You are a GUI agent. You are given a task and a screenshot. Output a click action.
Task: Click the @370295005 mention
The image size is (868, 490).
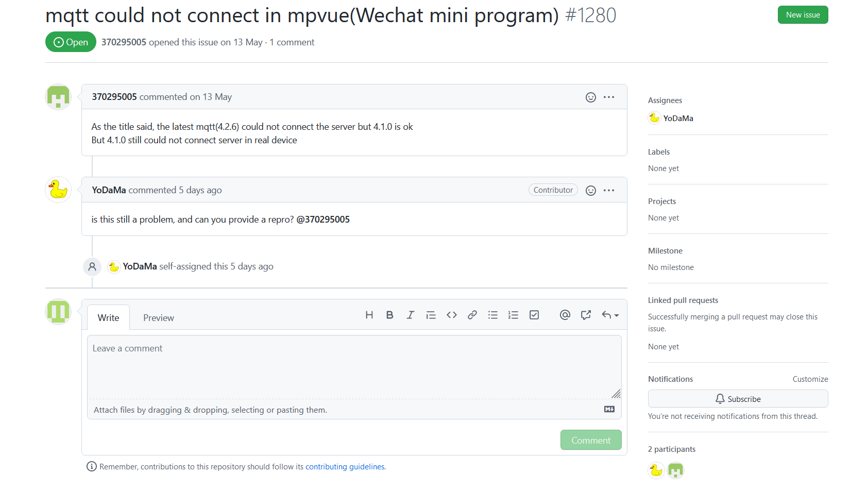point(323,219)
